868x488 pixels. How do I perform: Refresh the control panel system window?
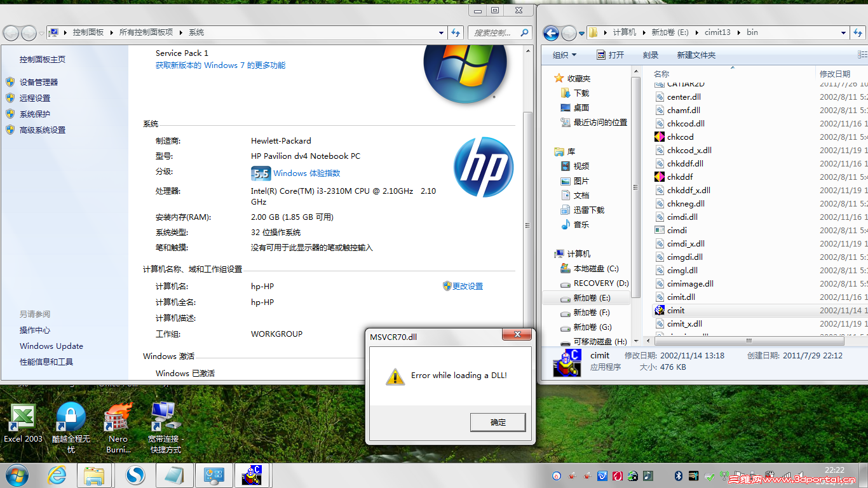coord(456,32)
